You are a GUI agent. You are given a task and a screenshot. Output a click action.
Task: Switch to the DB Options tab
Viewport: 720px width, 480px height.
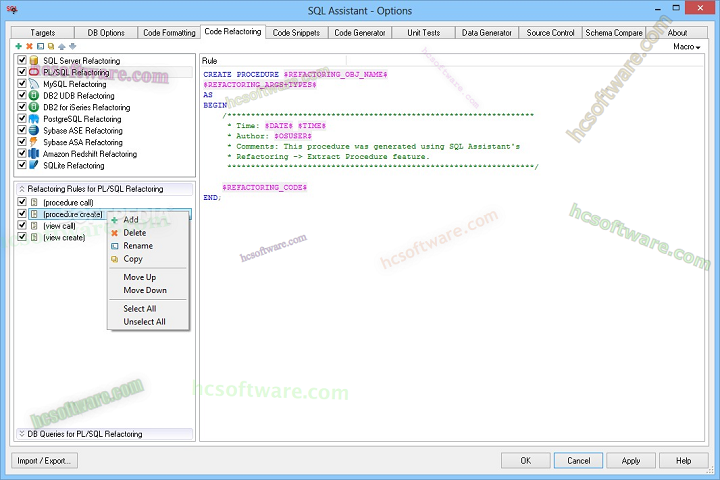[106, 33]
